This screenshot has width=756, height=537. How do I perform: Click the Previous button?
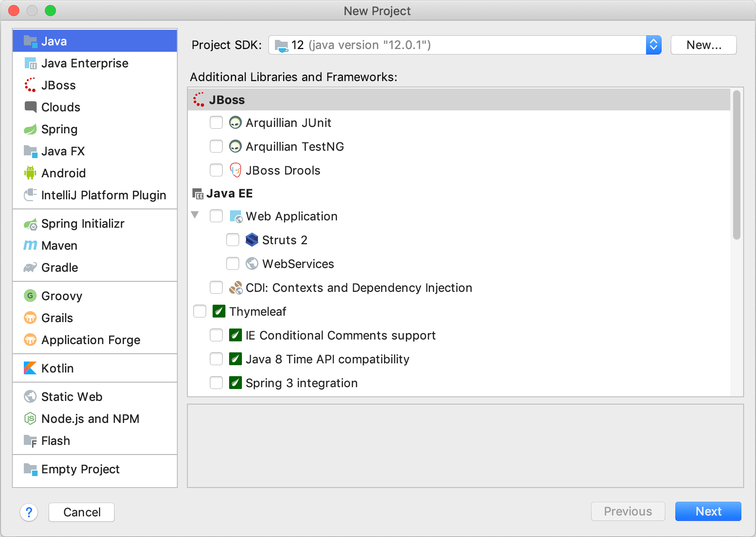point(628,511)
